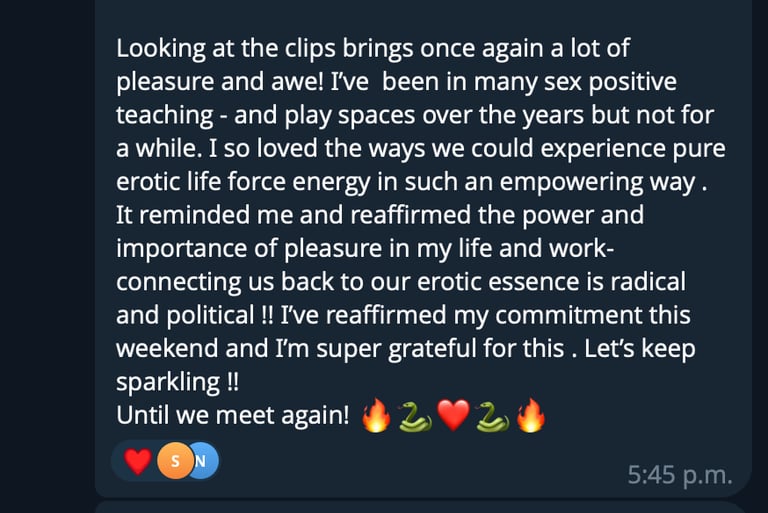Click the orange S reactor avatar
Screen dimensions: 768x513
coord(175,461)
